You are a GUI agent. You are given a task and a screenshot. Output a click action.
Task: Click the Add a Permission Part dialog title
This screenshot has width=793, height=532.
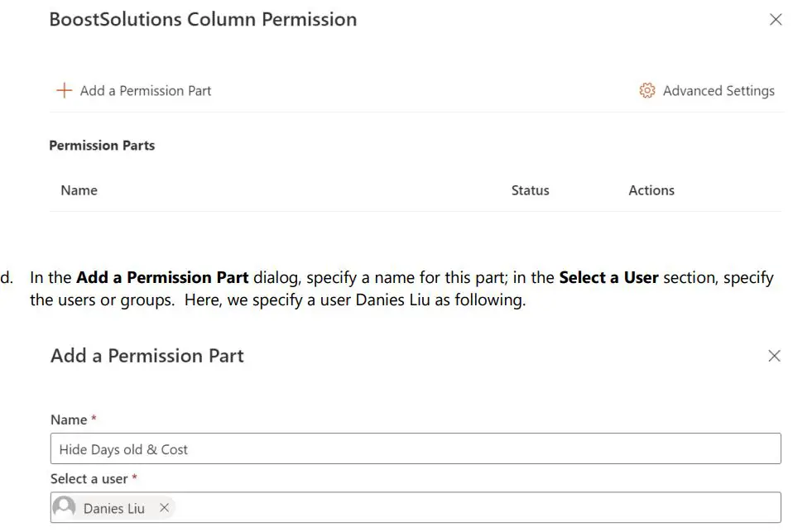(147, 356)
